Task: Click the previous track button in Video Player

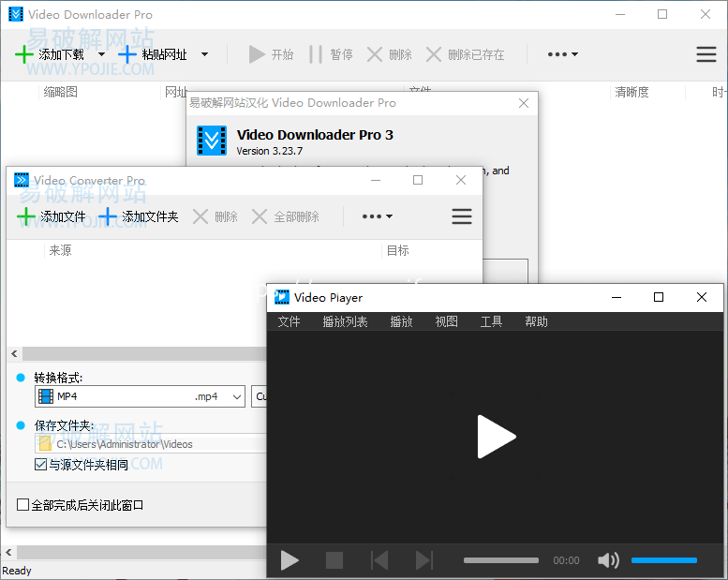Action: [x=379, y=560]
